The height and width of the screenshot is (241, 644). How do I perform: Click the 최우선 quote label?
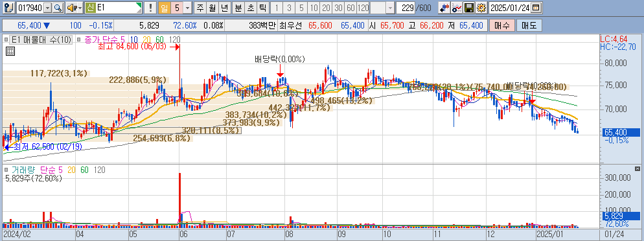click(x=290, y=25)
